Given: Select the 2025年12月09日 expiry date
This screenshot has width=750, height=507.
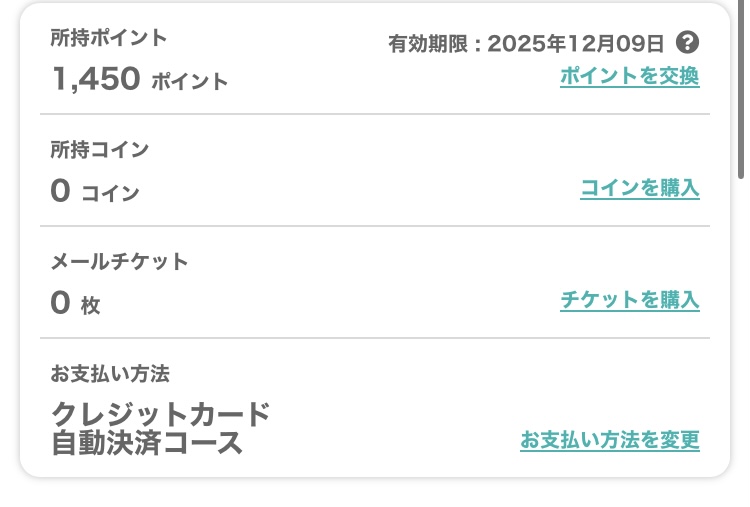Looking at the screenshot, I should pos(575,44).
